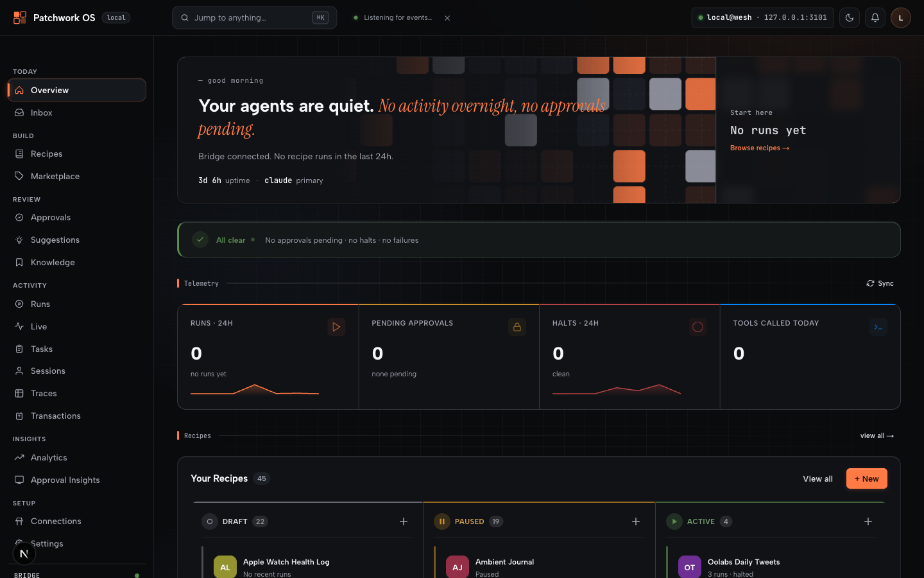
Task: Open Traces in the sidebar
Action: pyautogui.click(x=77, y=394)
